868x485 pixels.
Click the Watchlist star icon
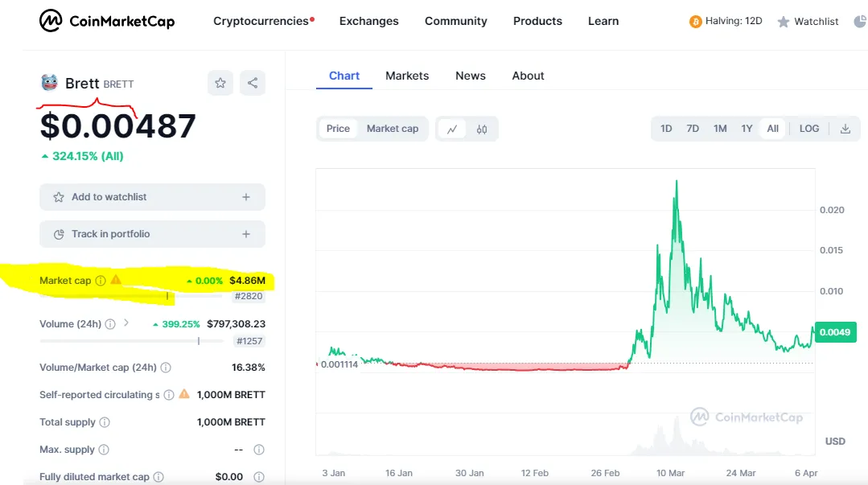click(783, 22)
